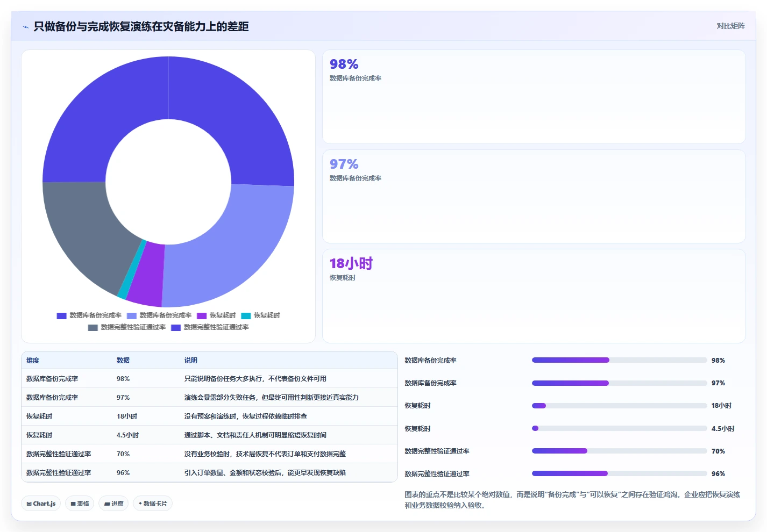Click the 70% value beside the progress bar
The height and width of the screenshot is (532, 767).
[x=718, y=451]
